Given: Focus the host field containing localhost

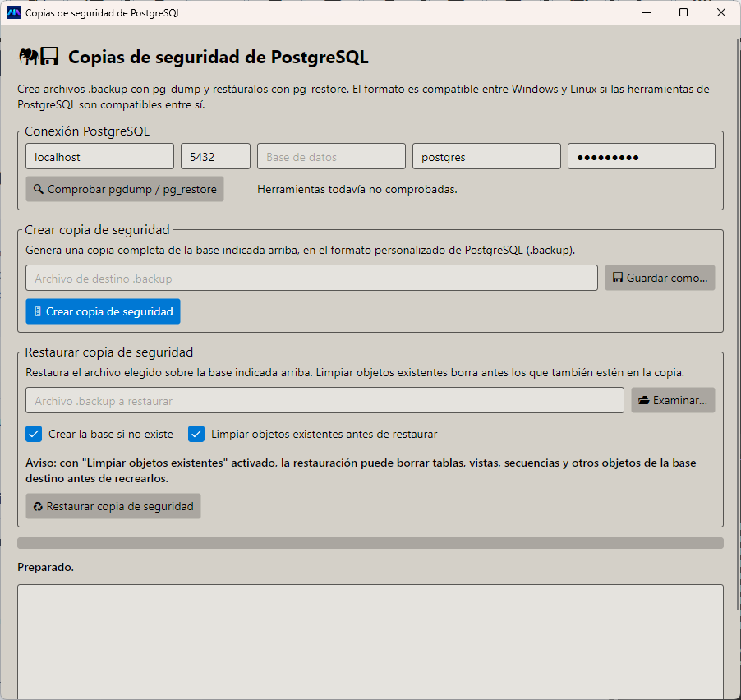Looking at the screenshot, I should (99, 156).
